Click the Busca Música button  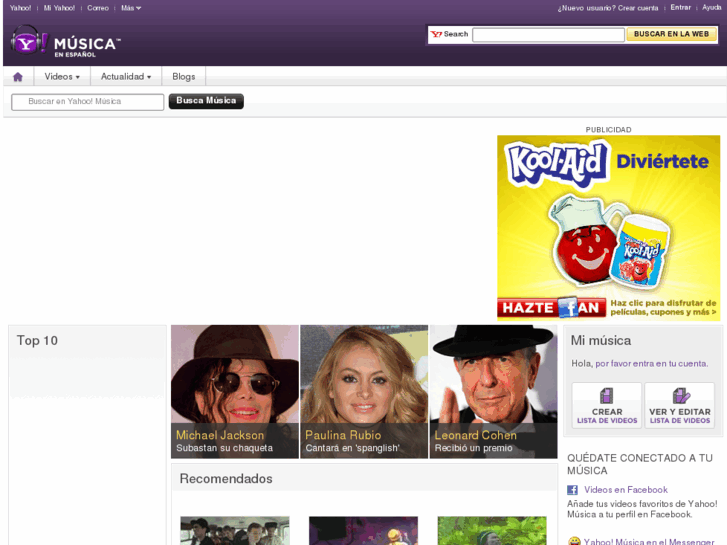(x=206, y=101)
